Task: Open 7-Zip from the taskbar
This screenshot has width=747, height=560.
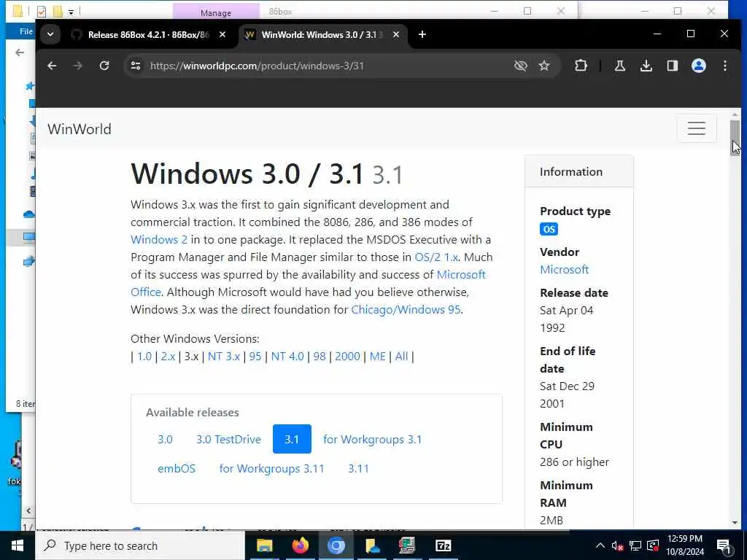Action: pyautogui.click(x=443, y=545)
